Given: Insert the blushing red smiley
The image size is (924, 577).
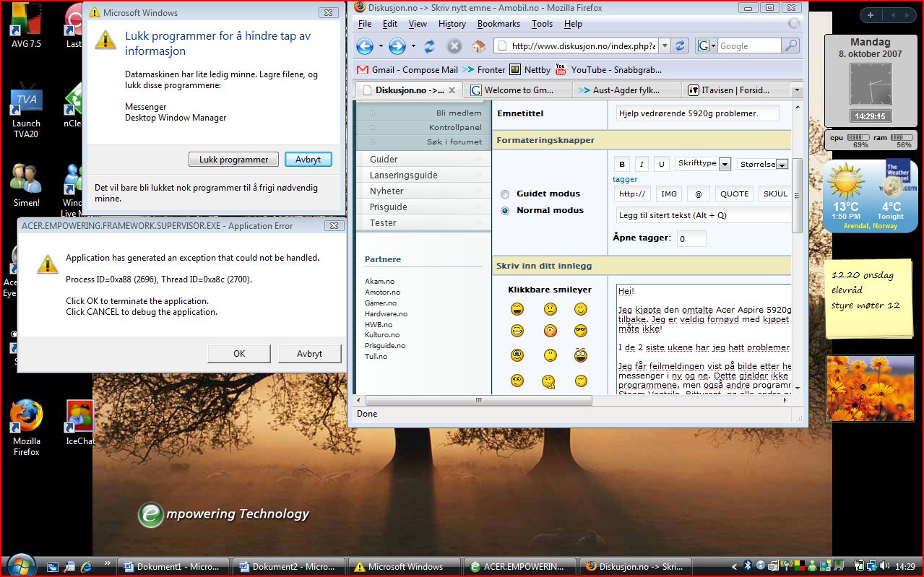Looking at the screenshot, I should (x=550, y=331).
